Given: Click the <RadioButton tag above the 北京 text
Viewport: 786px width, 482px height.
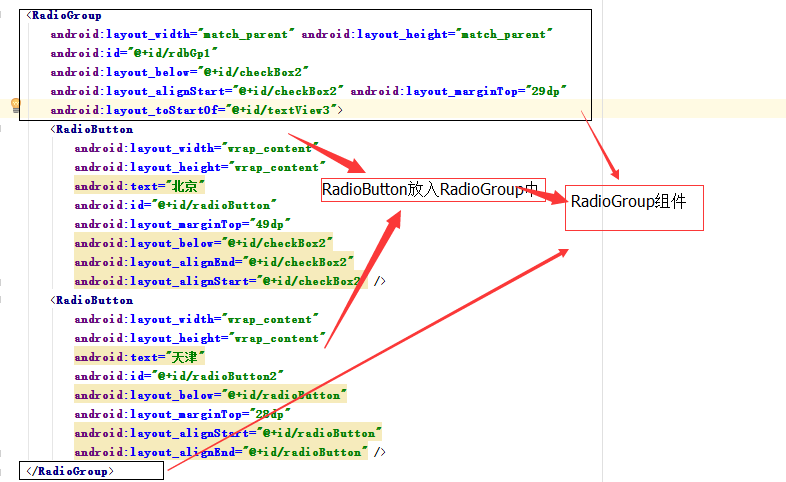Looking at the screenshot, I should click(x=92, y=129).
